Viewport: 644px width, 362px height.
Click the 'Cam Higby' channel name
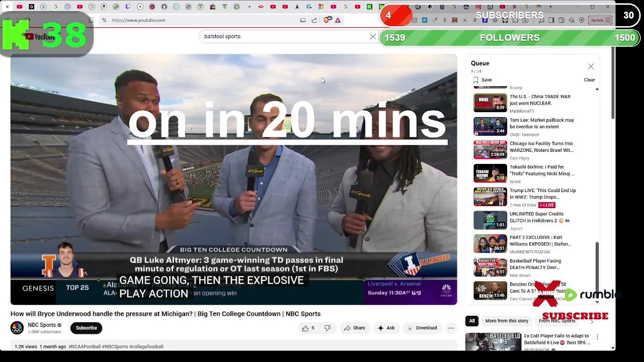pyautogui.click(x=520, y=158)
